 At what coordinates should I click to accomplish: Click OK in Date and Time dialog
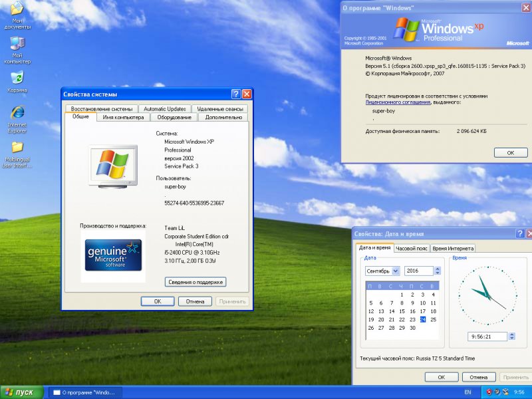point(441,377)
